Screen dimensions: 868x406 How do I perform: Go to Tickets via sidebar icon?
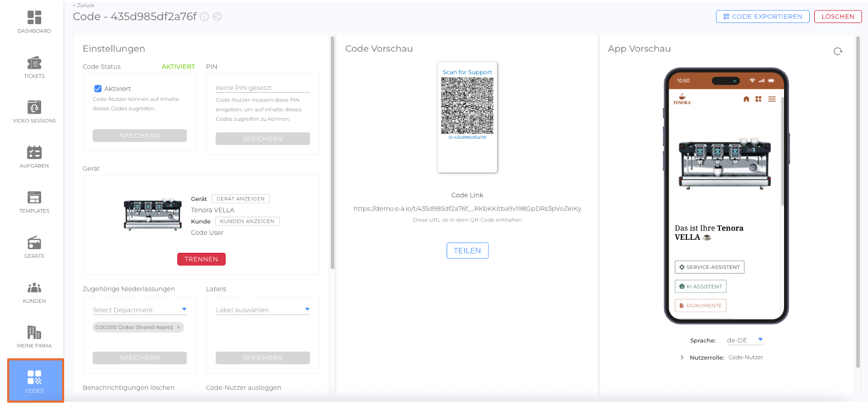click(x=34, y=63)
